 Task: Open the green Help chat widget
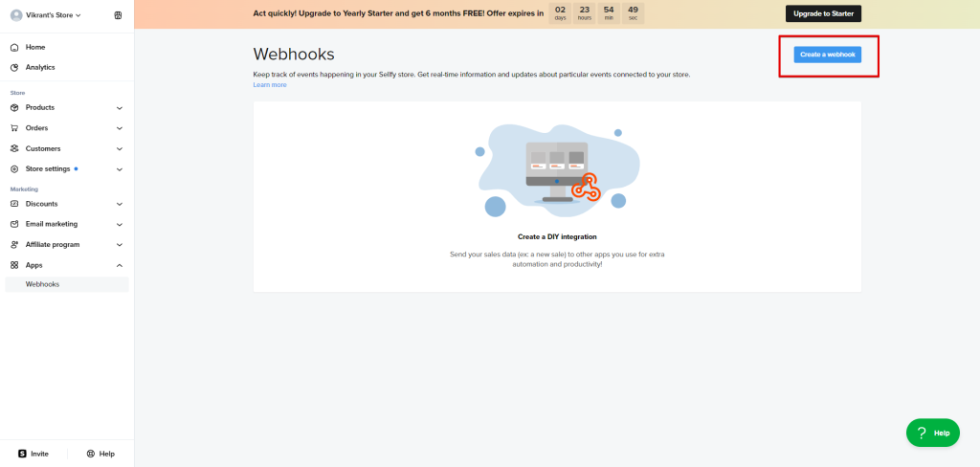[x=932, y=433]
